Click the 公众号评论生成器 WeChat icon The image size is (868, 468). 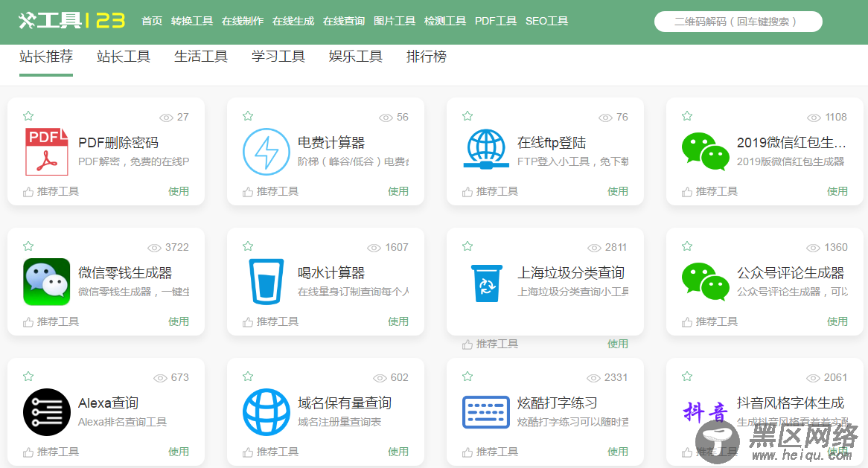pos(705,281)
